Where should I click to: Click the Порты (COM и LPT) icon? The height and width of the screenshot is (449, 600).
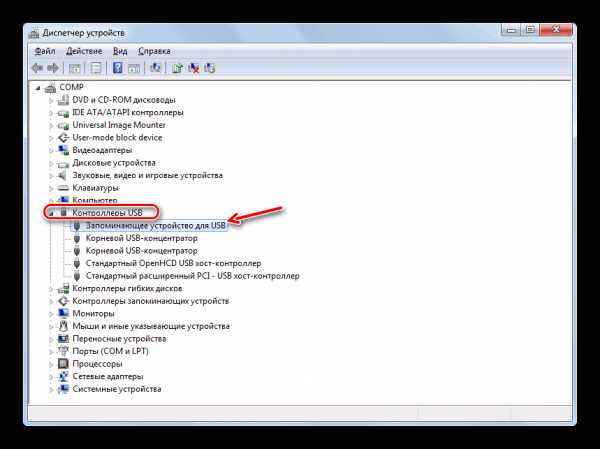coord(63,351)
